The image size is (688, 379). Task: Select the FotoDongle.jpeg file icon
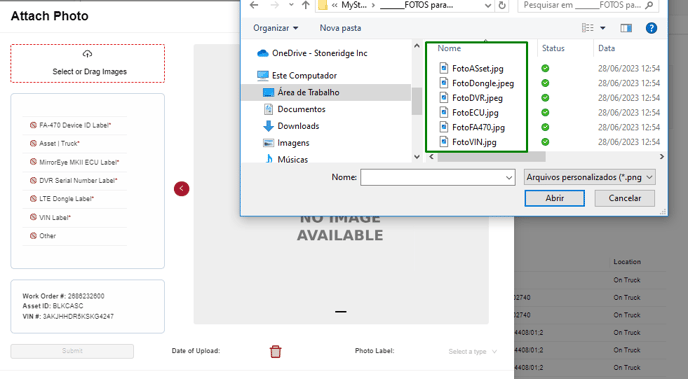(x=444, y=83)
